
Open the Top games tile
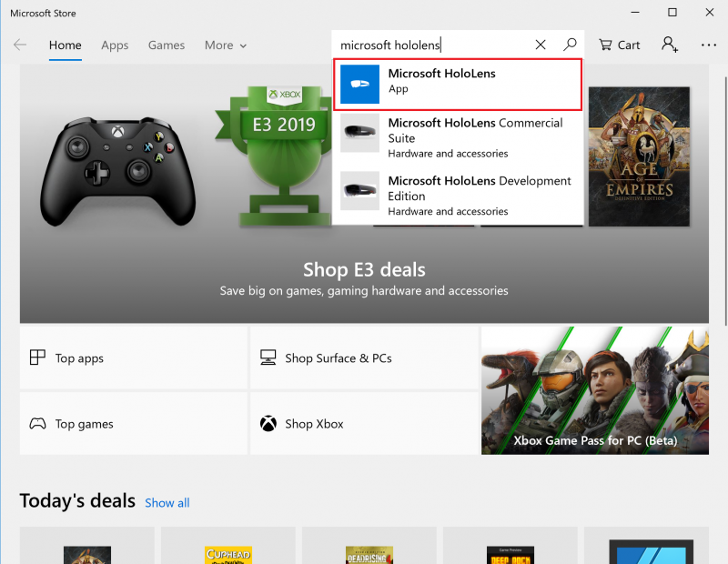(x=134, y=423)
